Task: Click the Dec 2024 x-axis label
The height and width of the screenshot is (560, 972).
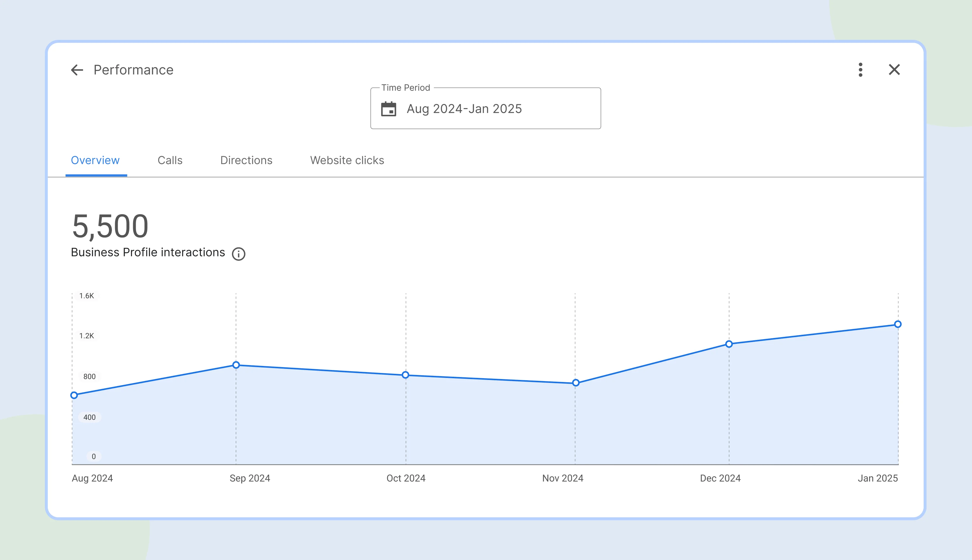Action: pos(720,478)
